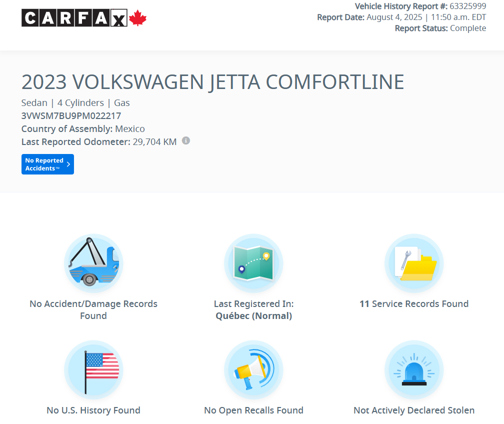Viewport: 504px width, 424px height.
Task: Click the 2023 Volkswagen Jetta Comfortline title
Action: pyautogui.click(x=212, y=82)
